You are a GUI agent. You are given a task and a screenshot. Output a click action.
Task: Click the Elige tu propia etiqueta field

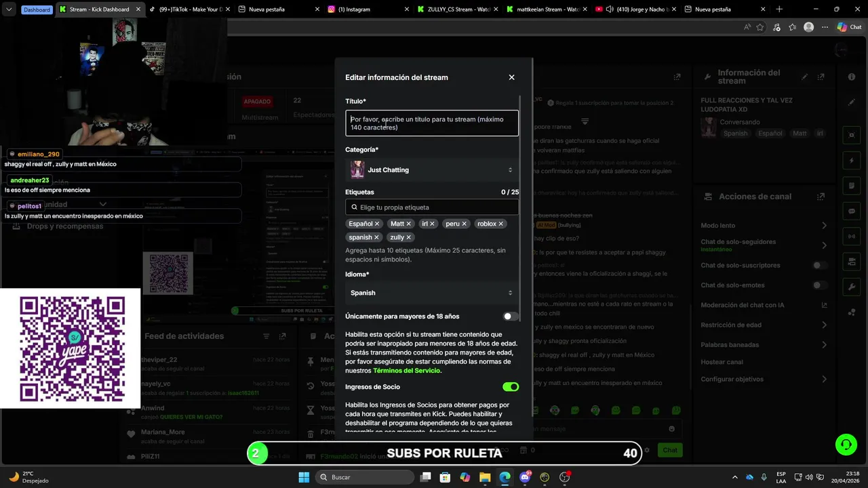point(432,207)
